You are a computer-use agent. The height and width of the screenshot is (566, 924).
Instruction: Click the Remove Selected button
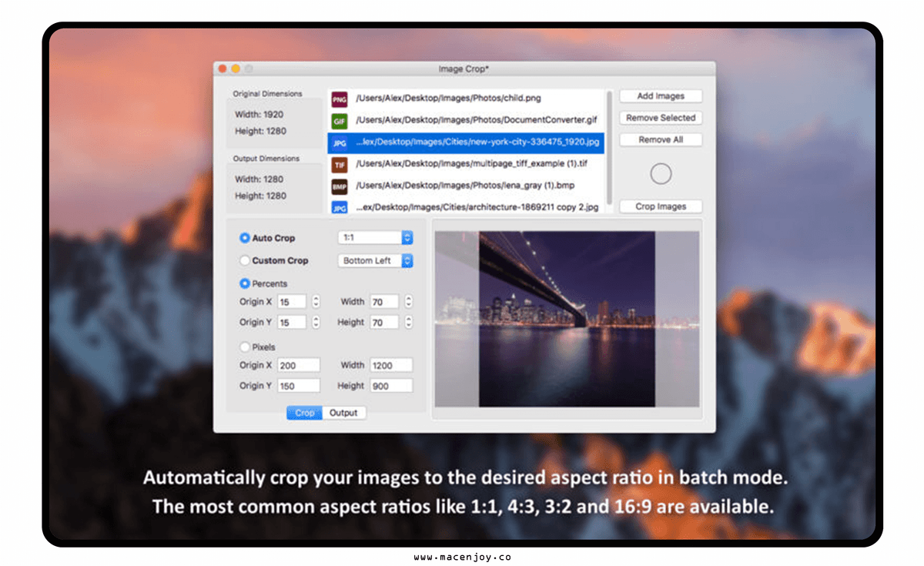(661, 118)
